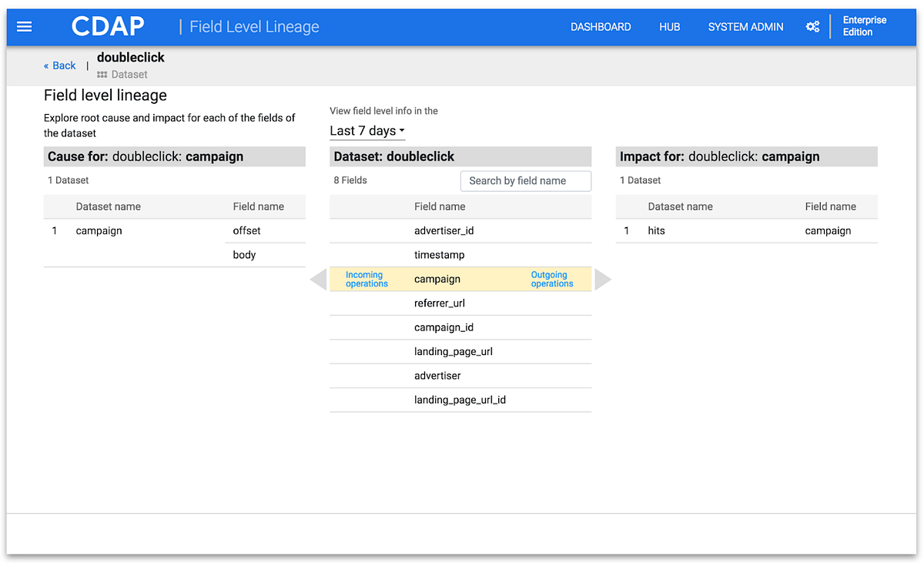Click the left arrow beside the campaign field
This screenshot has width=924, height=563.
pos(318,279)
